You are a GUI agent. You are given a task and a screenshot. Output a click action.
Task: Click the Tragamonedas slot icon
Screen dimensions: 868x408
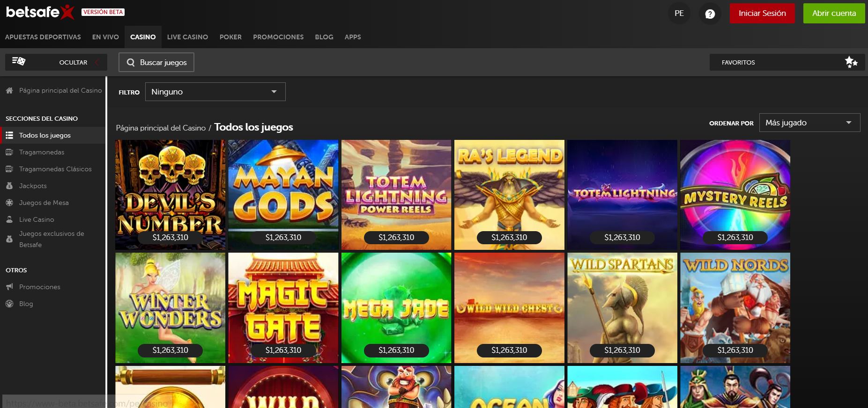coord(9,152)
